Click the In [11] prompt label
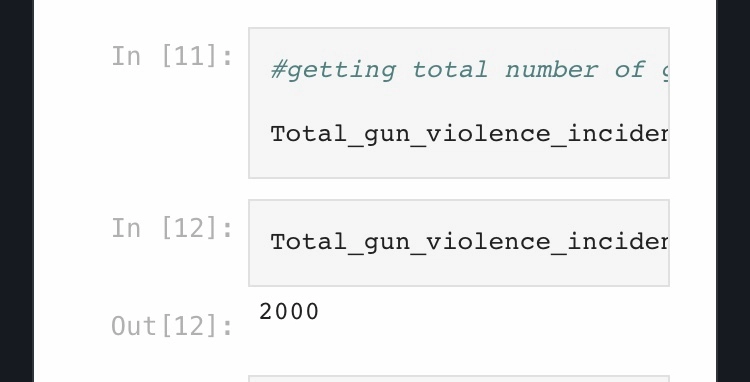The image size is (750, 382). click(x=172, y=56)
